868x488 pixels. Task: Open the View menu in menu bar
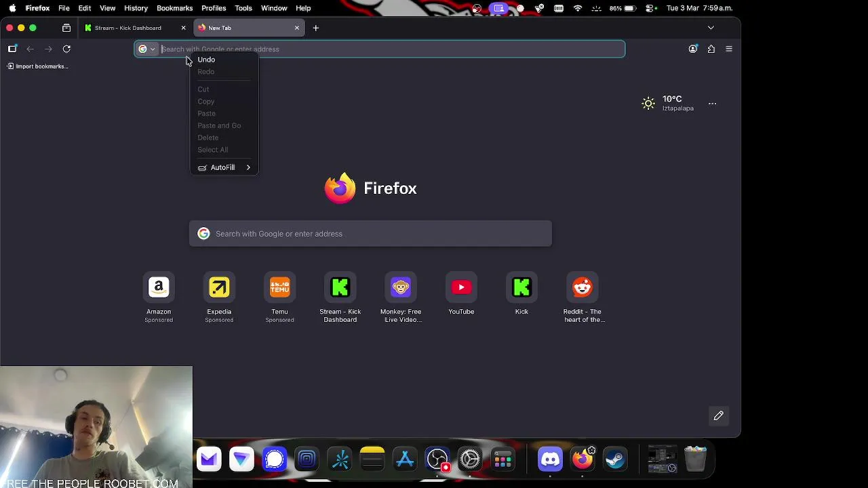coord(107,8)
